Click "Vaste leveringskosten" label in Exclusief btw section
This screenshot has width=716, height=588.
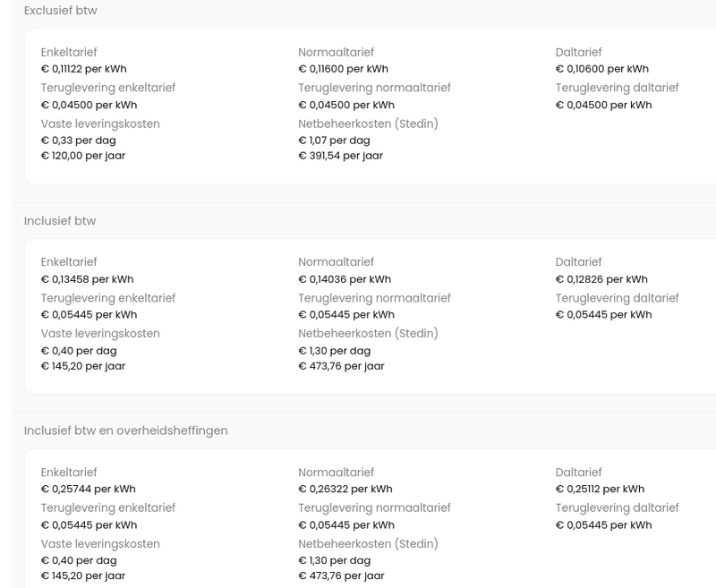click(x=100, y=124)
